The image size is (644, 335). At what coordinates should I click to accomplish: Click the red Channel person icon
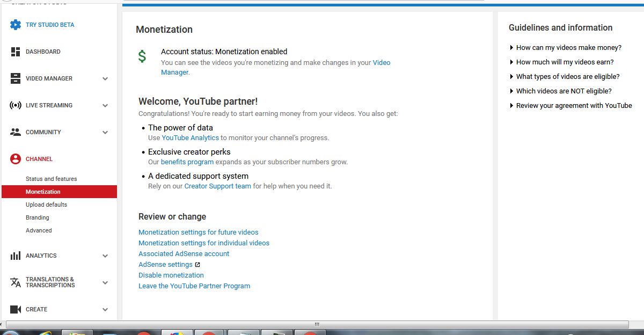click(16, 159)
